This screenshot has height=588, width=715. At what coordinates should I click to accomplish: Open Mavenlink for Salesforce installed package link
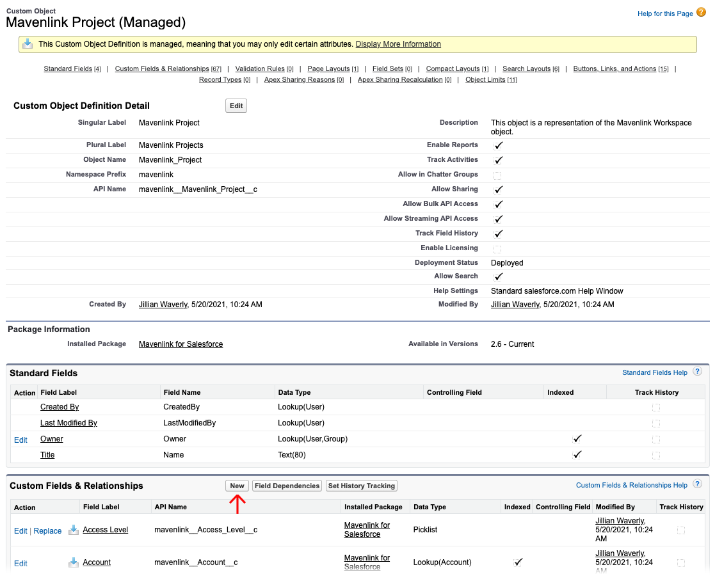pyautogui.click(x=181, y=344)
